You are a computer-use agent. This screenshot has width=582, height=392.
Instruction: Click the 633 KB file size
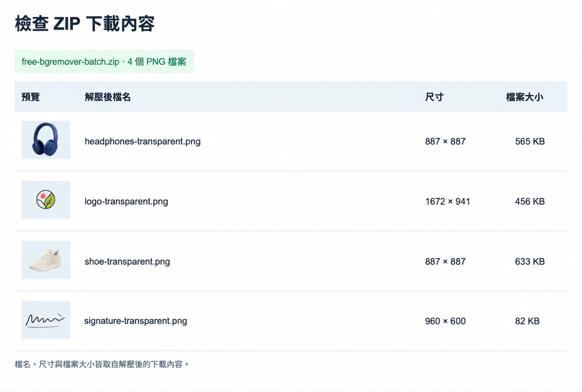coord(530,262)
